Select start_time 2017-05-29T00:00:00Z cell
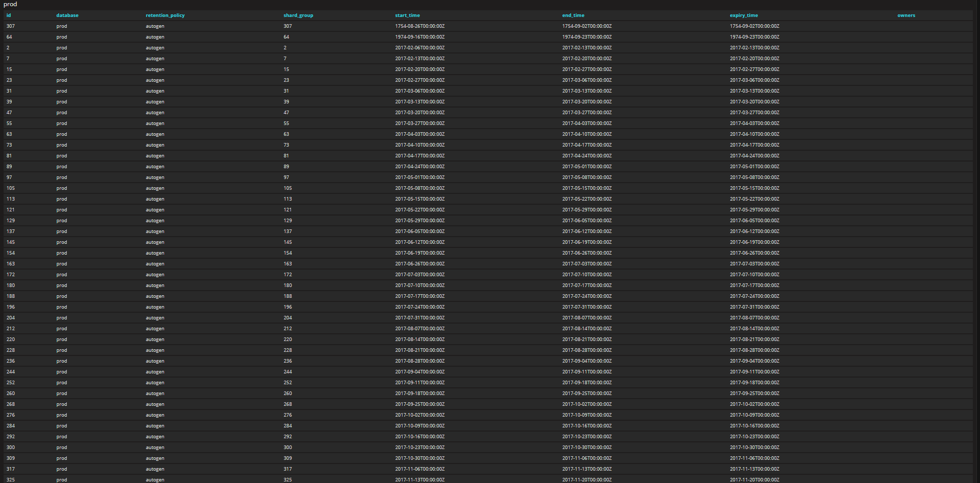Viewport: 980px width, 483px height. coord(420,221)
